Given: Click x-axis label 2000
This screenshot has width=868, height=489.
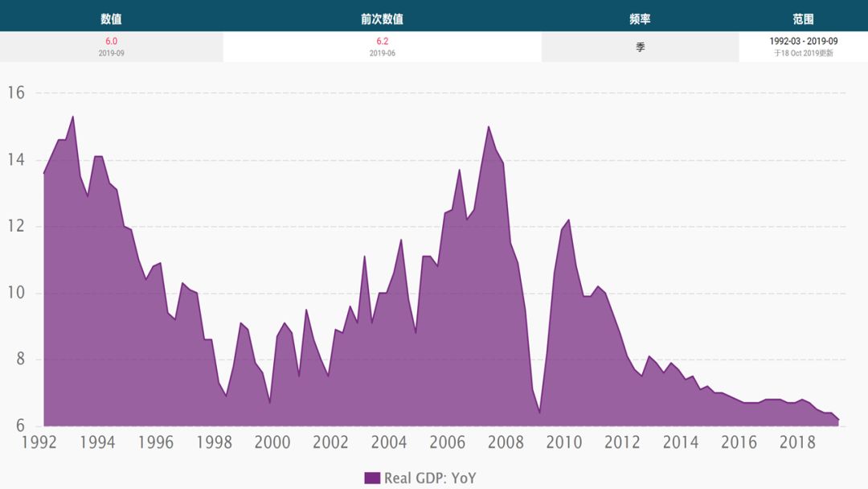Looking at the screenshot, I should click(x=272, y=442).
